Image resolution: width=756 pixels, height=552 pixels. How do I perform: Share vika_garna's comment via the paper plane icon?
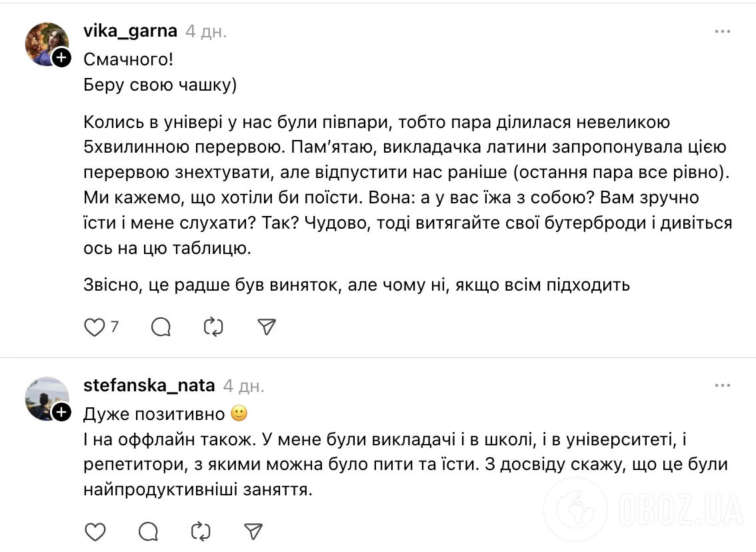266,327
